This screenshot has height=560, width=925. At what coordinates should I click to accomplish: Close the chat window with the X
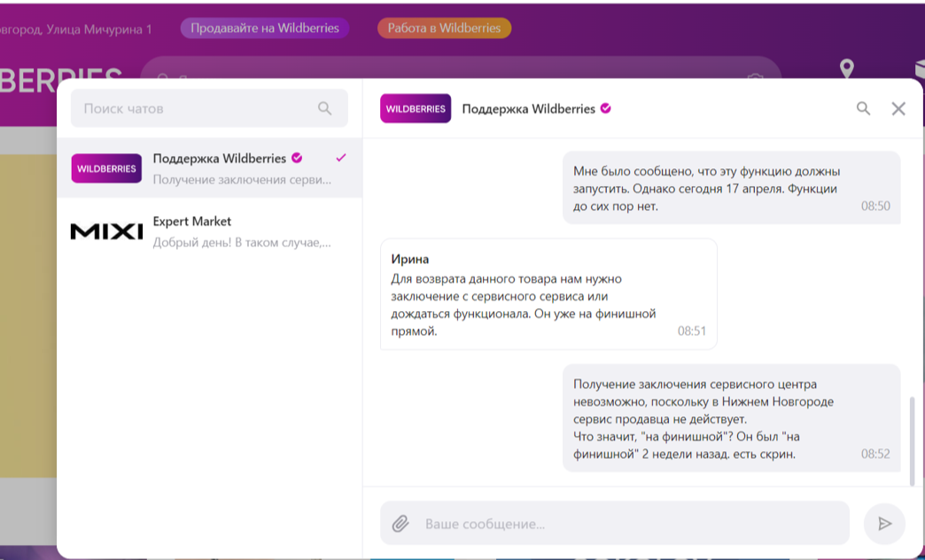898,108
